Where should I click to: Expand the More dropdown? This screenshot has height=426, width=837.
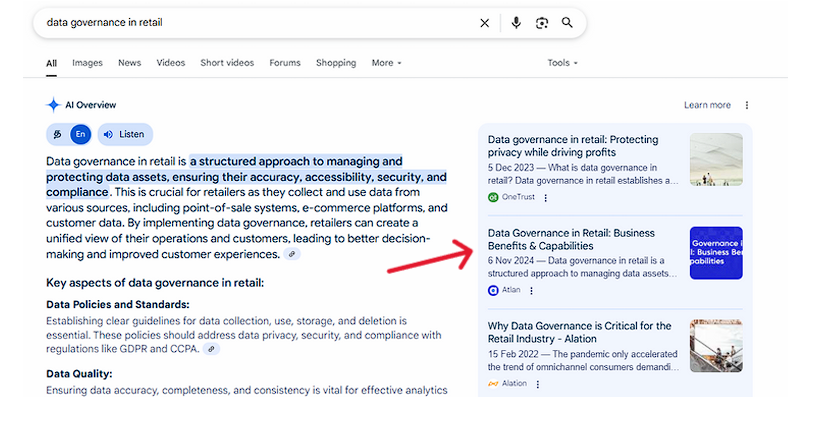click(x=386, y=63)
